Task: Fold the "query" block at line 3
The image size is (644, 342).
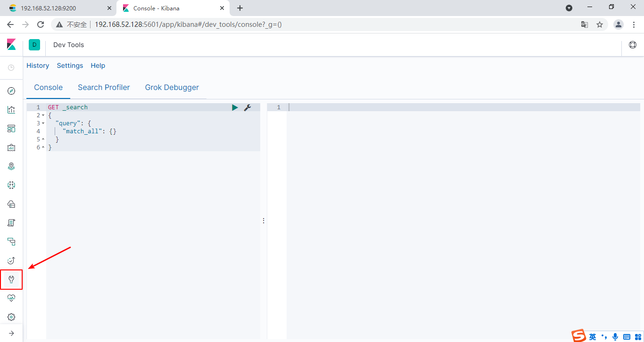Action: [43, 123]
